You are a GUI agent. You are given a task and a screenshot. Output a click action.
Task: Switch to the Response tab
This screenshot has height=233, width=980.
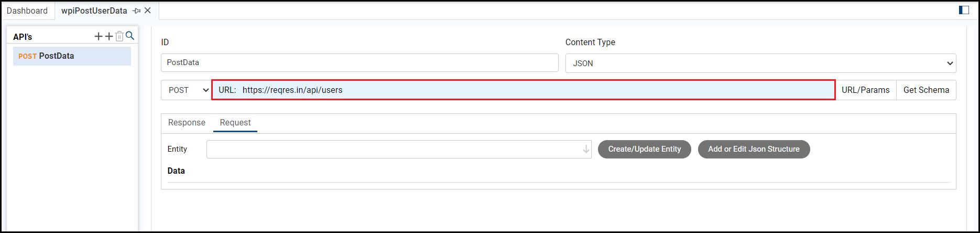(187, 122)
